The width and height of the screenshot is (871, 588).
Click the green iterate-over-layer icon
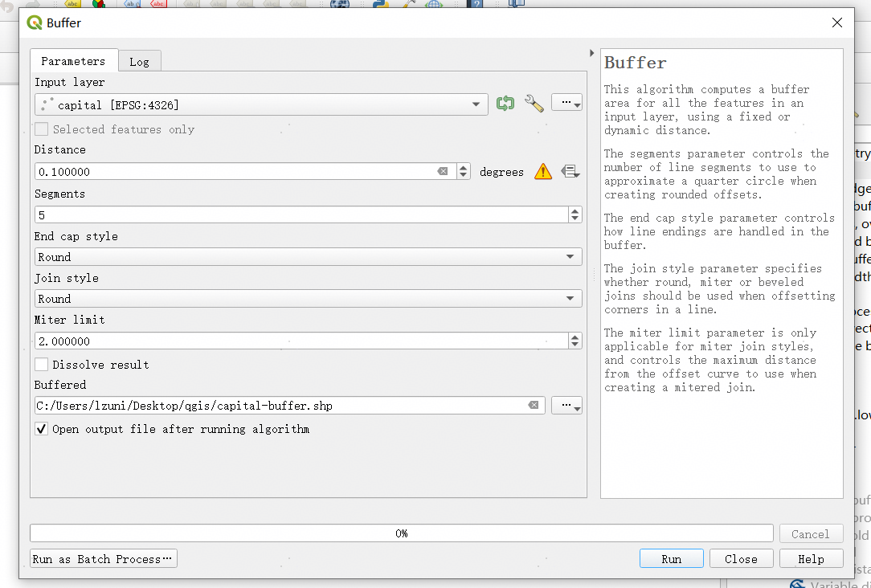pyautogui.click(x=505, y=104)
